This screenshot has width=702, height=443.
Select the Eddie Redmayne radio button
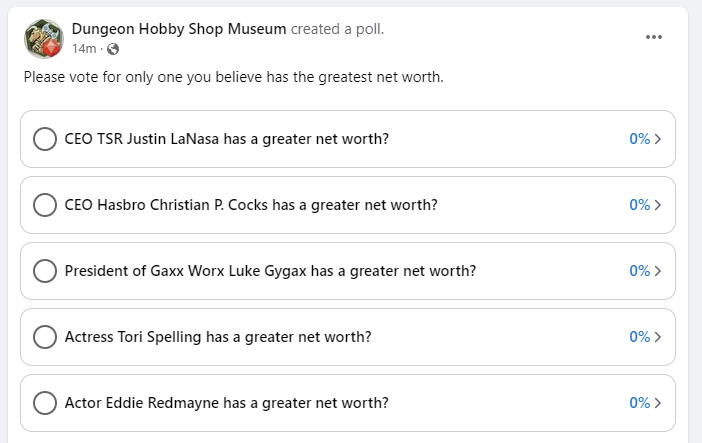click(45, 403)
